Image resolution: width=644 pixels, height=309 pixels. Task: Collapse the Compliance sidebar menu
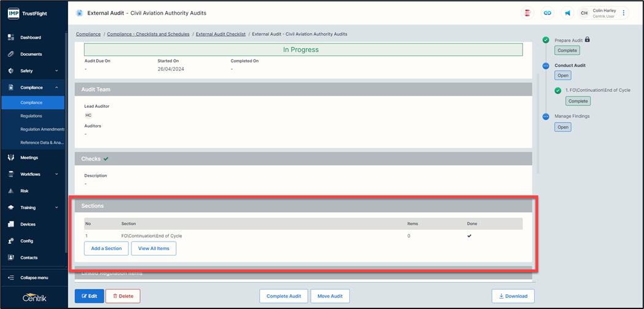57,88
